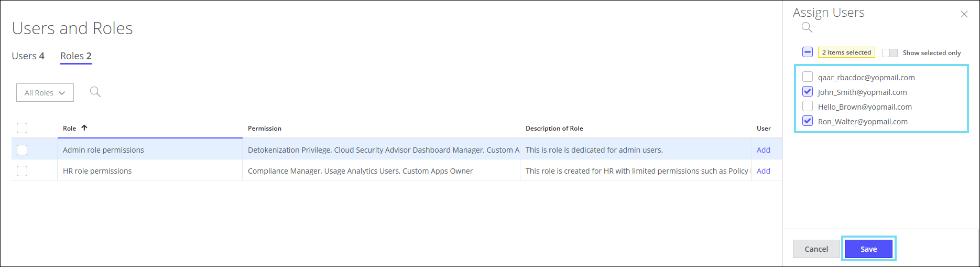Click the Role column sort arrow
Image resolution: width=980 pixels, height=267 pixels.
[84, 128]
